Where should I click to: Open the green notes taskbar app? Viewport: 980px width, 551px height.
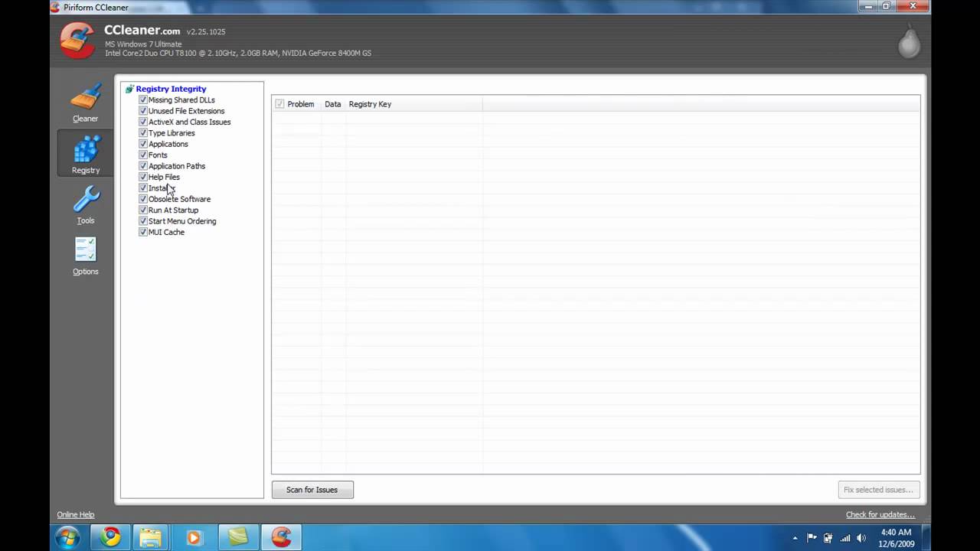[238, 538]
